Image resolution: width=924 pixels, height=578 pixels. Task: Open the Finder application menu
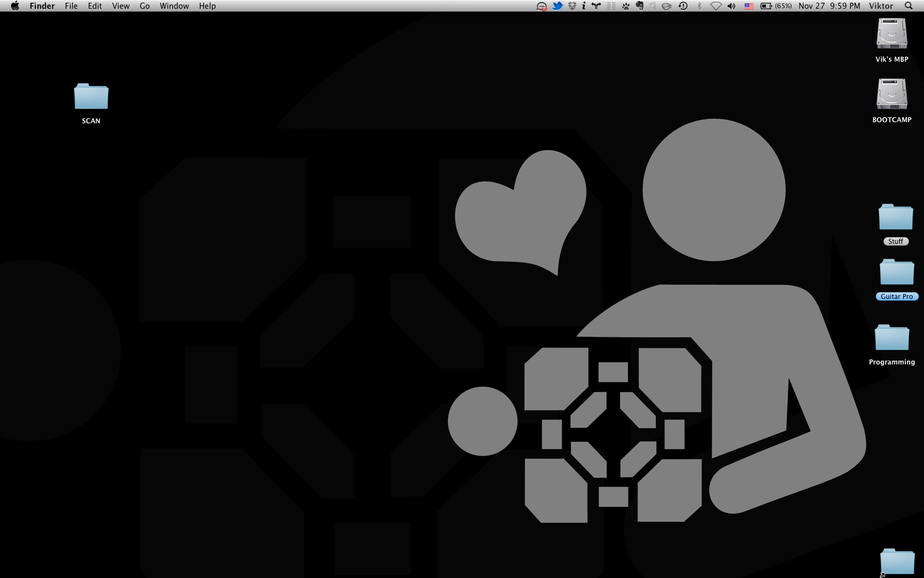pyautogui.click(x=42, y=6)
